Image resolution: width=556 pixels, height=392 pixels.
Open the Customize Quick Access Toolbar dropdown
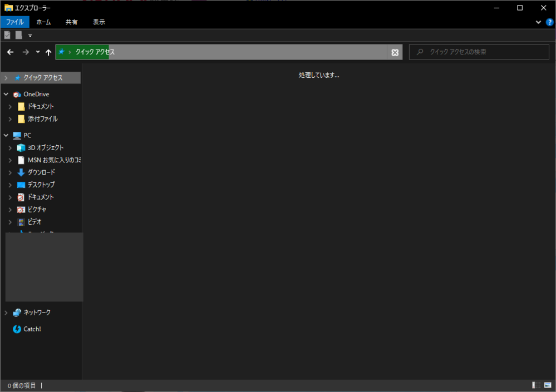30,36
